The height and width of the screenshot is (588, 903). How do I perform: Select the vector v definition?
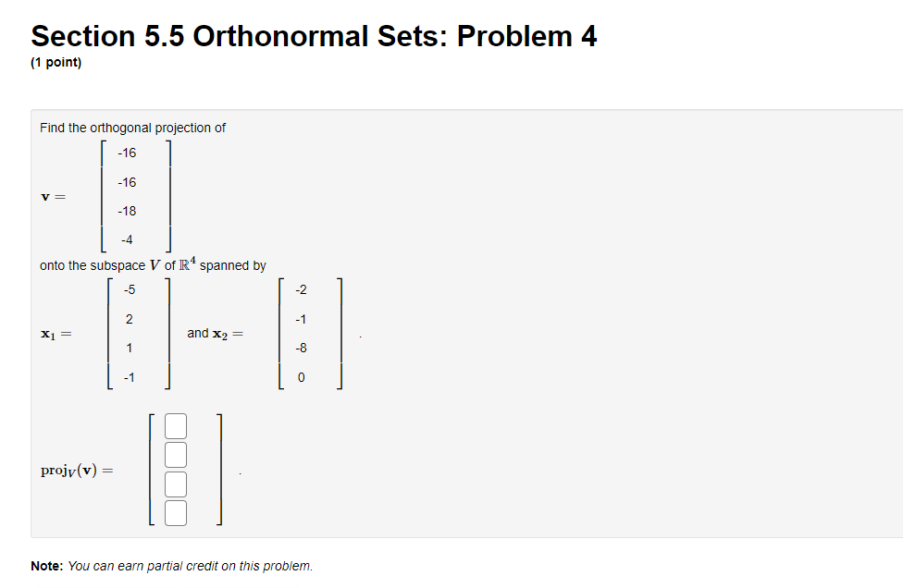pyautogui.click(x=53, y=196)
